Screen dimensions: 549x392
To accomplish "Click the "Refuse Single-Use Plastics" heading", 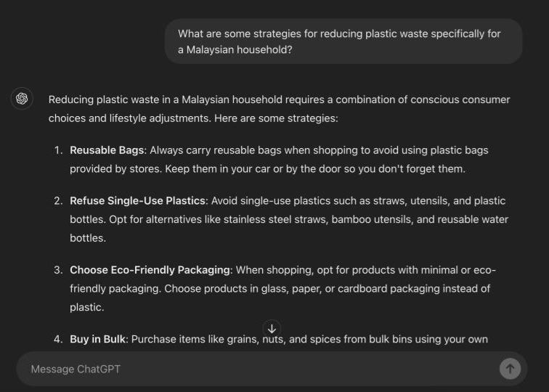I will [138, 200].
